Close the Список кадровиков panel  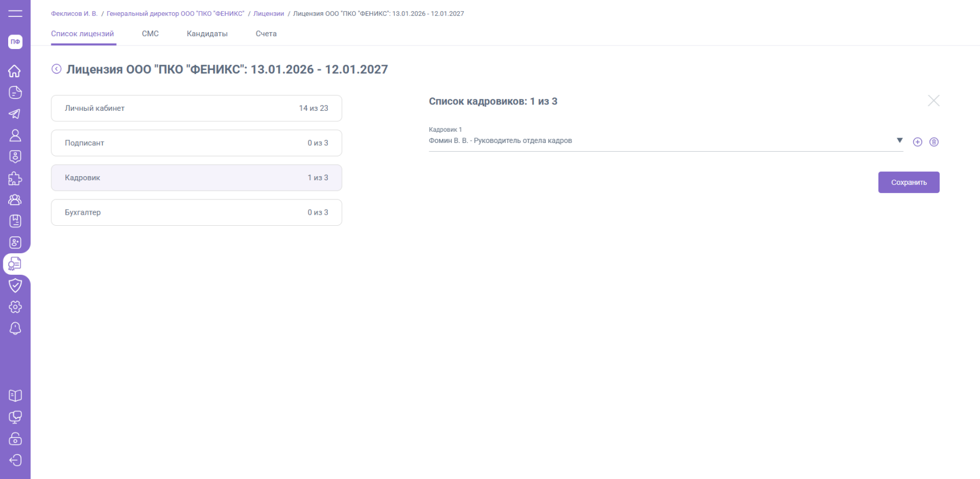[933, 101]
